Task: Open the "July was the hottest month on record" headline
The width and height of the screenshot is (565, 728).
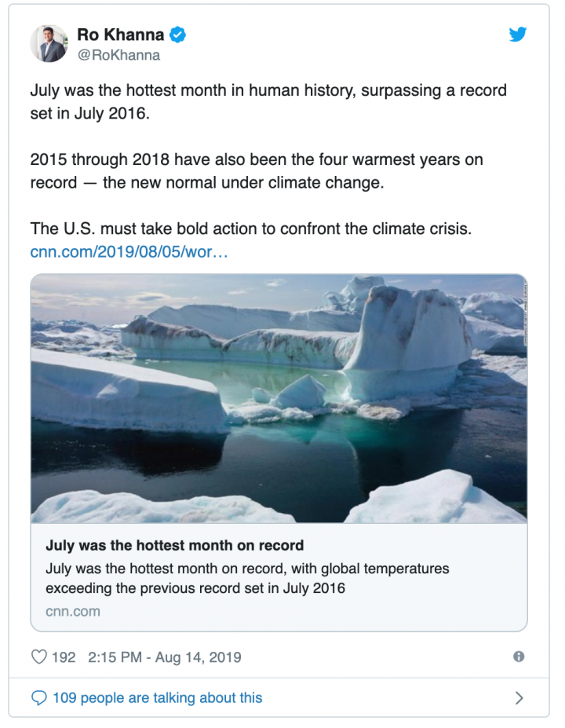Action: [174, 545]
